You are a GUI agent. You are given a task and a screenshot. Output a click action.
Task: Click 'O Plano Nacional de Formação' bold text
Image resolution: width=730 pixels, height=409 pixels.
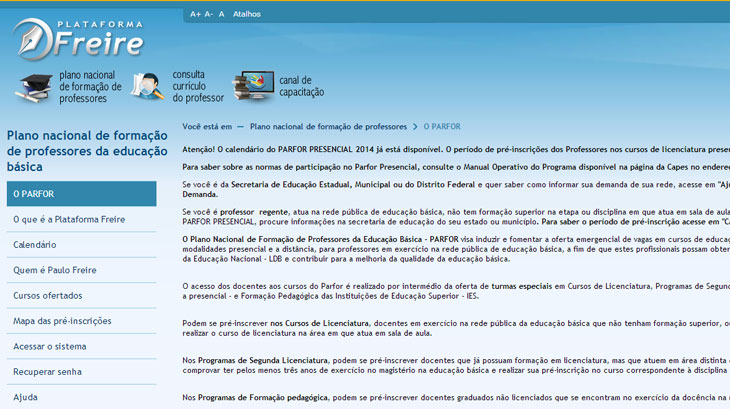pos(320,239)
